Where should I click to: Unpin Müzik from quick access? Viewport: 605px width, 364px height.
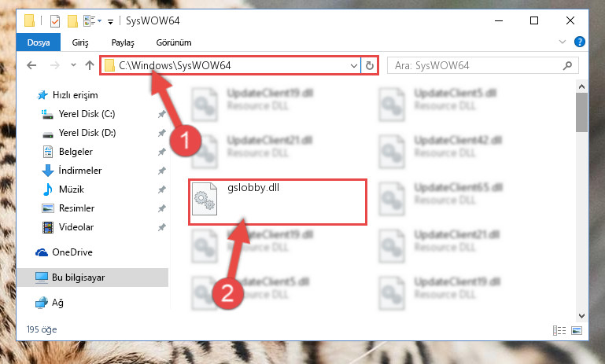161,189
